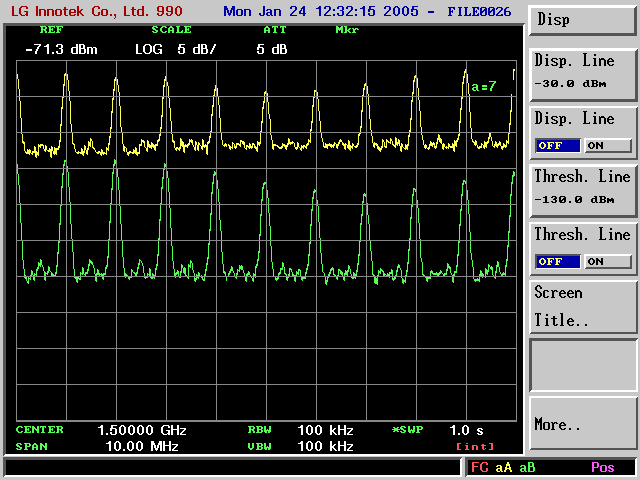Set Thresh. Line to OFF
Image resolution: width=640 pixels, height=480 pixels.
(x=559, y=261)
